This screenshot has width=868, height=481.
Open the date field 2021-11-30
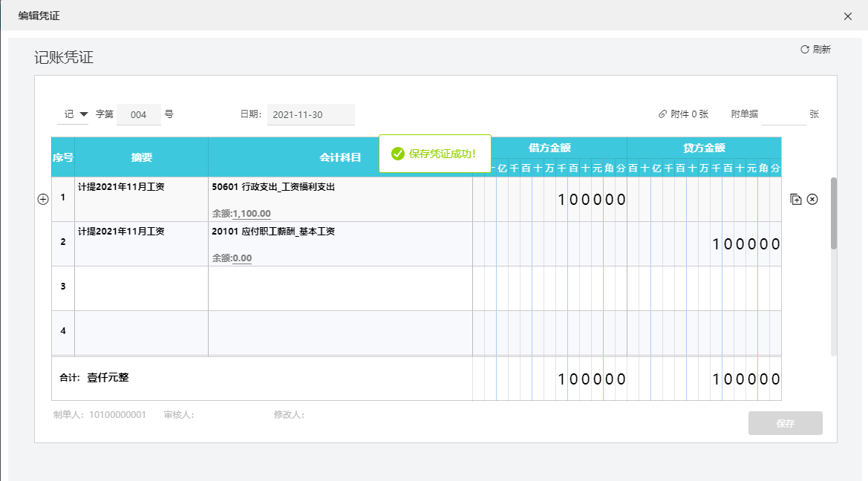310,115
